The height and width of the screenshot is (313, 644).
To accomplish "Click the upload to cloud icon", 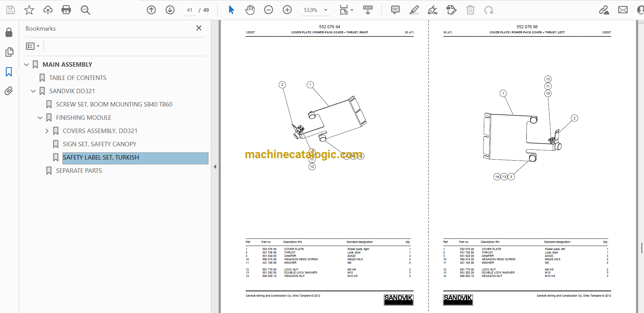I will point(48,10).
